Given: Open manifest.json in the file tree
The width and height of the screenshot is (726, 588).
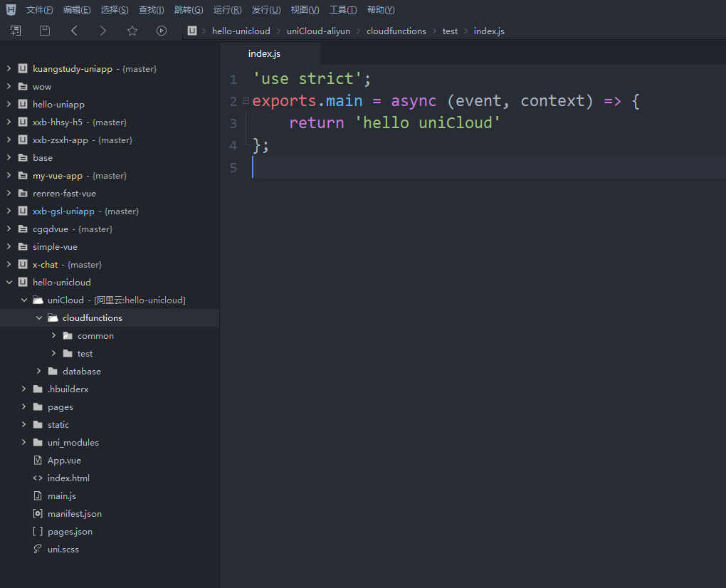Looking at the screenshot, I should pos(74,514).
